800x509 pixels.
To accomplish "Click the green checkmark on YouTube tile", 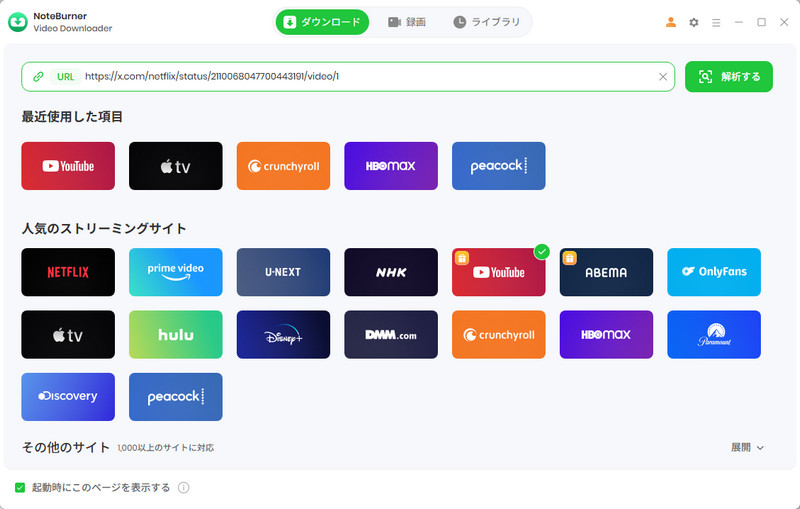I will pyautogui.click(x=542, y=251).
